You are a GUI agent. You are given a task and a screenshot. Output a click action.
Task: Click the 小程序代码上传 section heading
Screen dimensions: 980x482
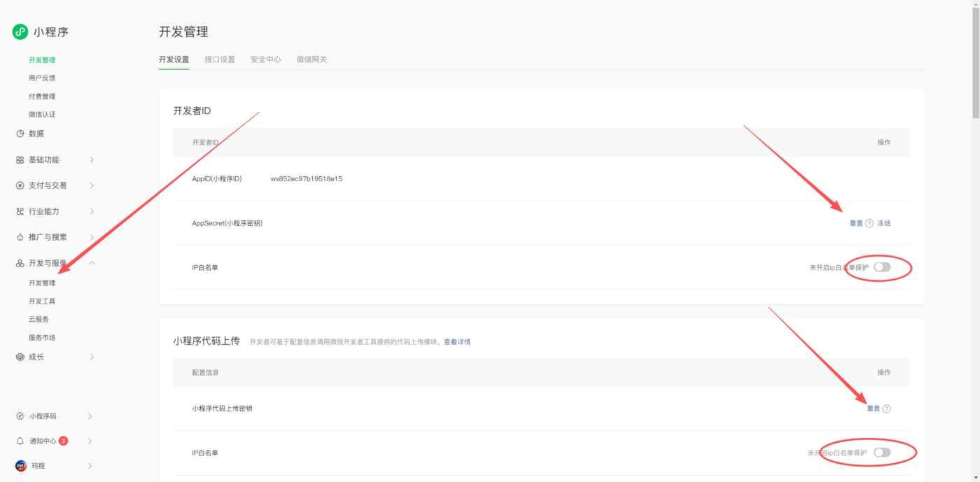point(206,341)
